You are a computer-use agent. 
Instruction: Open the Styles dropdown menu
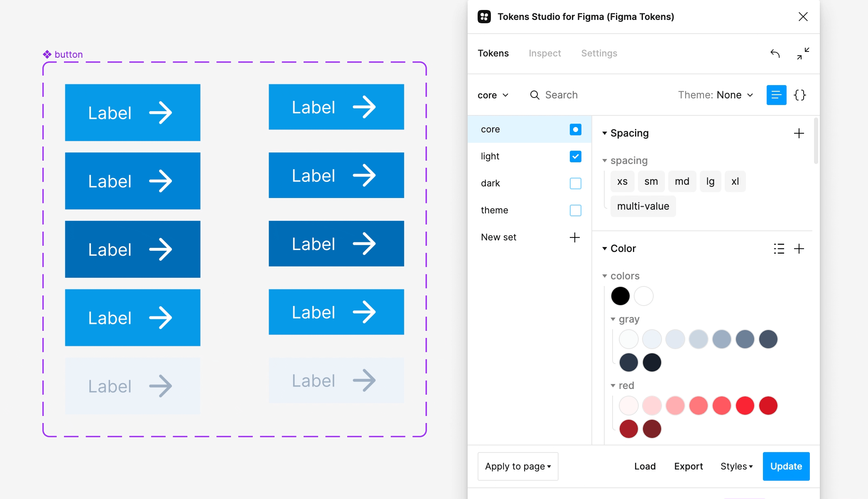(x=737, y=467)
